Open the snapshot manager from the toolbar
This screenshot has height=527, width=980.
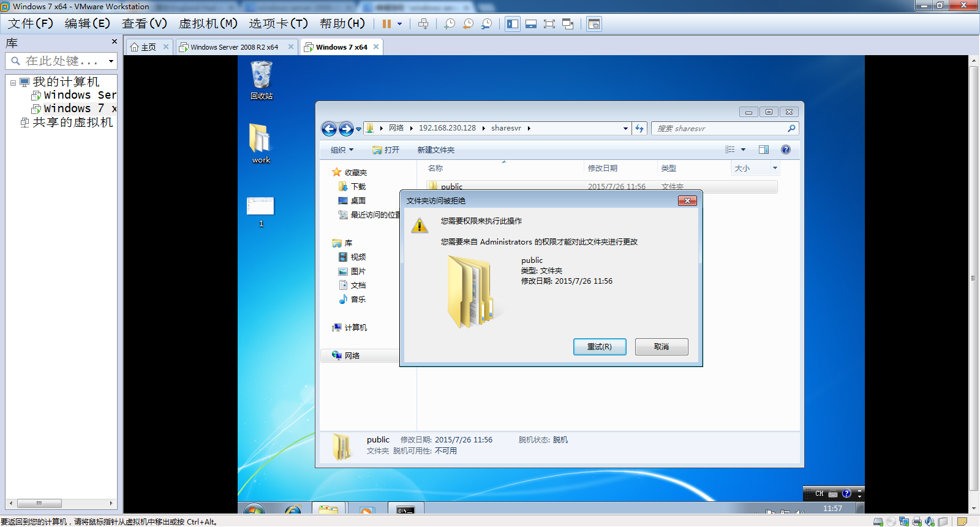coord(486,24)
